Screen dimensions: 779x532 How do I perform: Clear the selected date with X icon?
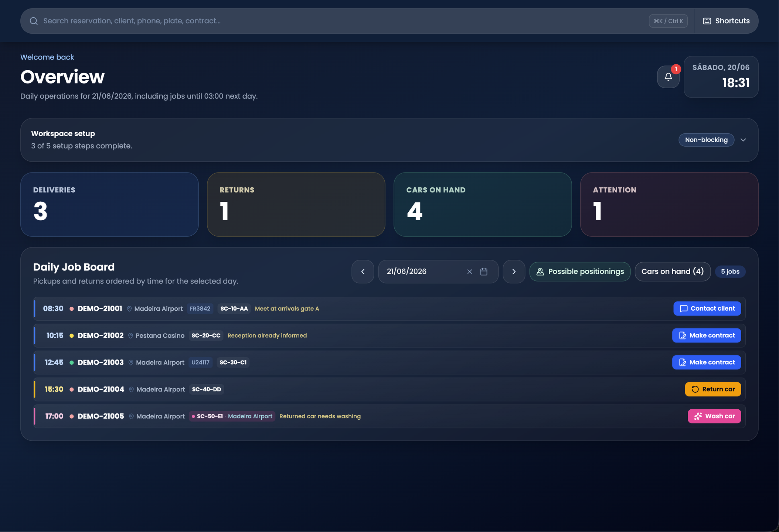(x=470, y=272)
